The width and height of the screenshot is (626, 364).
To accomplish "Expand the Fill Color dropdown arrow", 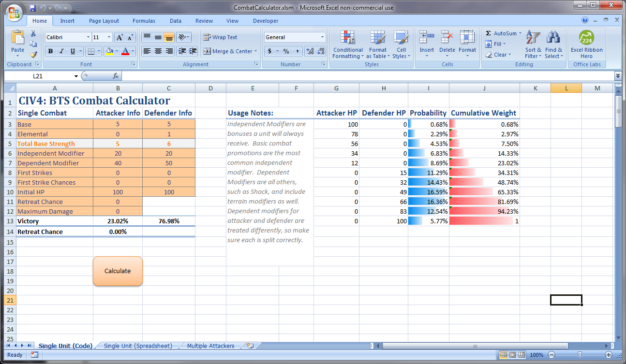I will click(116, 51).
